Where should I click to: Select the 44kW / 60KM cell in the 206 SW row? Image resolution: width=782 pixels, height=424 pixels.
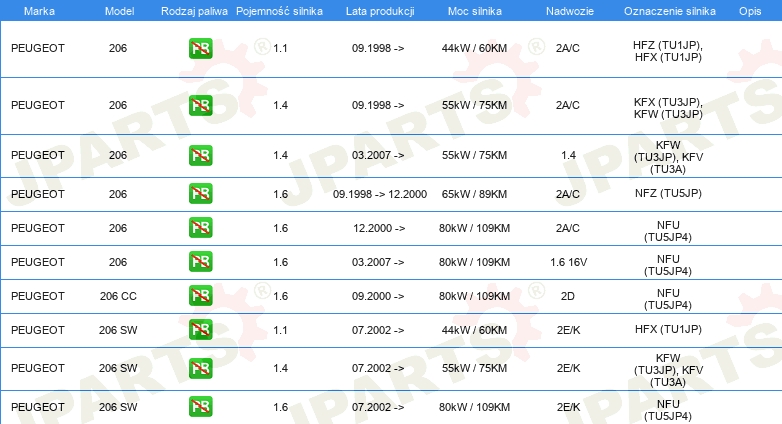coord(474,330)
